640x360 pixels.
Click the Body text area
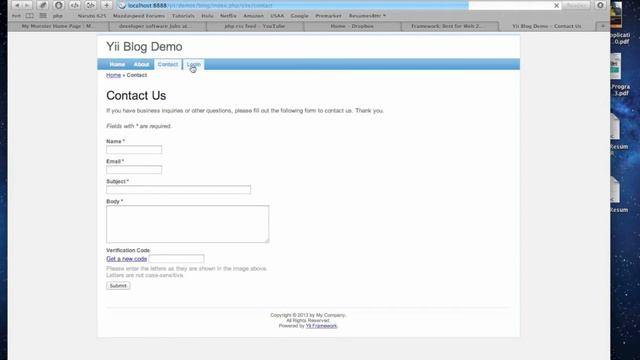187,224
